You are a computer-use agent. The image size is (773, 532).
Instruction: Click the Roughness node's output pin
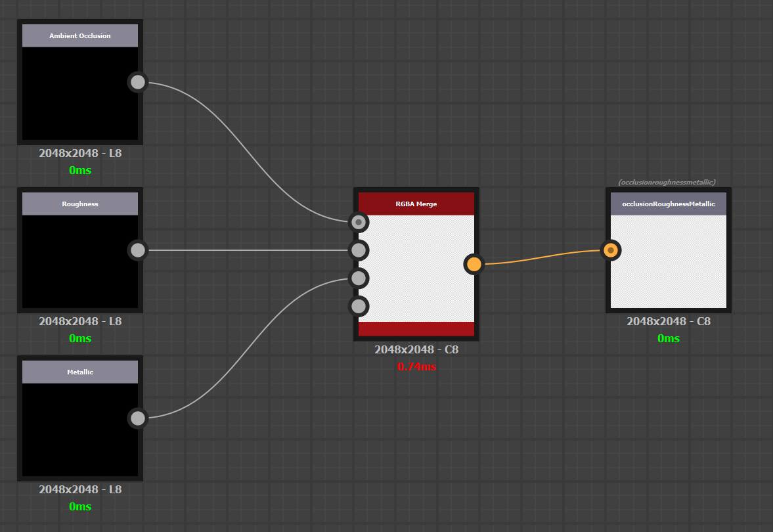[137, 250]
